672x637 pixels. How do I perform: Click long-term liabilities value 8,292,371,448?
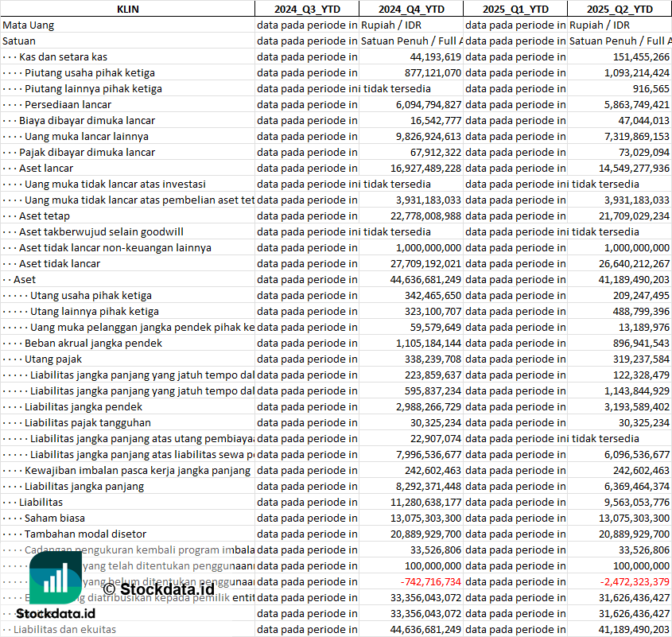pos(429,487)
